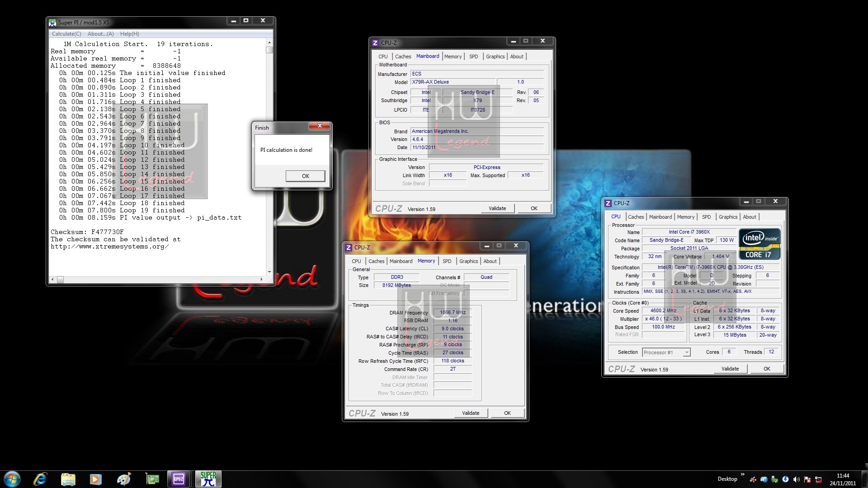The width and height of the screenshot is (868, 488).
Task: Click the taskbar clock showing 11:44
Action: click(x=843, y=479)
